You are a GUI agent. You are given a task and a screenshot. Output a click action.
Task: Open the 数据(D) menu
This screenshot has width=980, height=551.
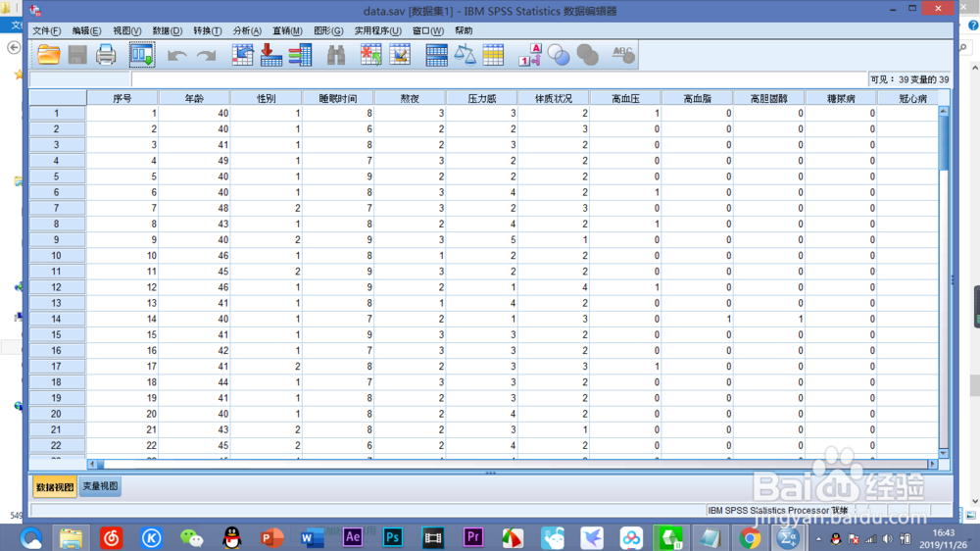[x=167, y=30]
